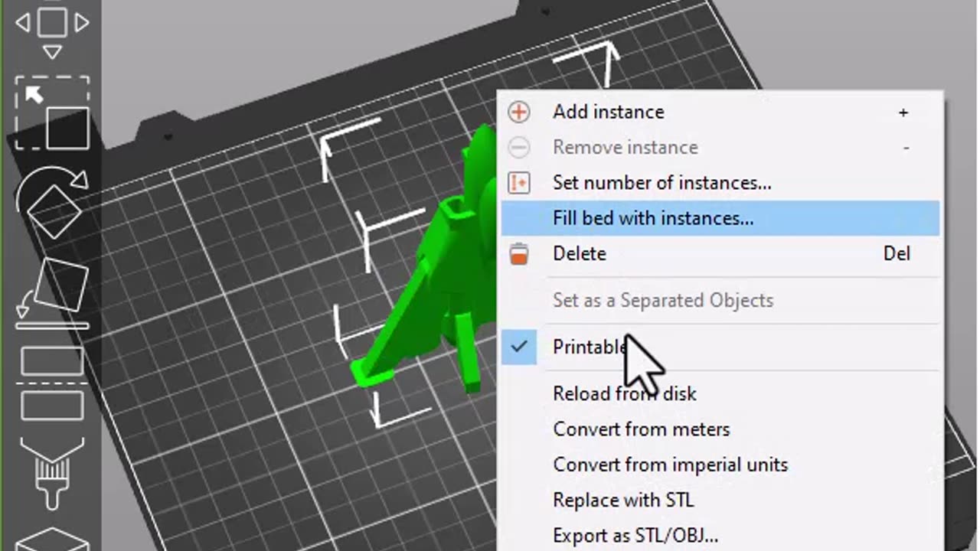Click the plus icon beside Add instance

519,112
